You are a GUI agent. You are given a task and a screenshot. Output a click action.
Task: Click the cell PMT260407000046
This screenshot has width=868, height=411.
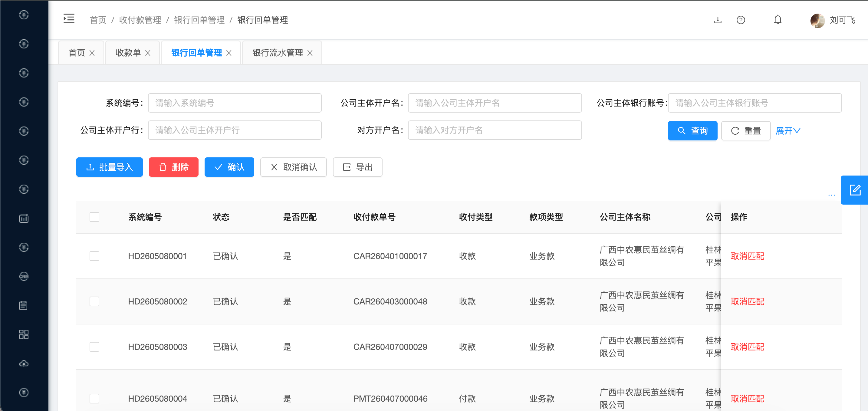390,399
